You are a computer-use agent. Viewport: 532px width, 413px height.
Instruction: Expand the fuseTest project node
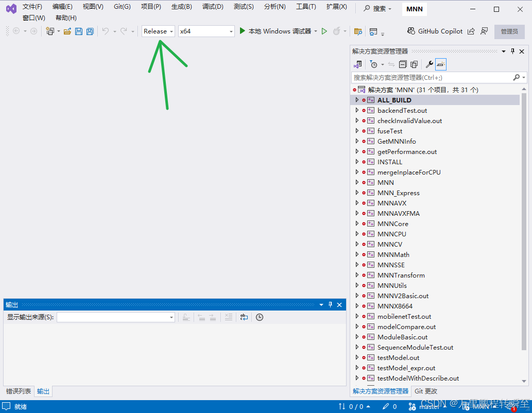click(x=357, y=131)
